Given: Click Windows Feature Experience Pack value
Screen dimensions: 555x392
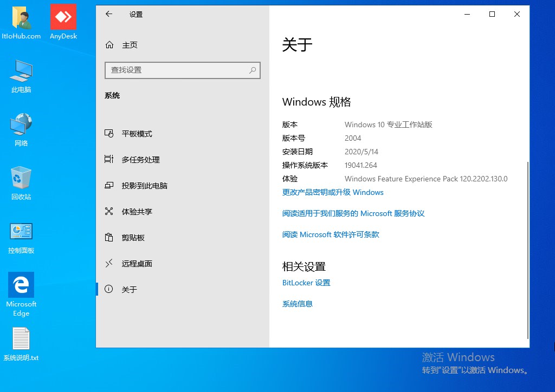Looking at the screenshot, I should [426, 179].
